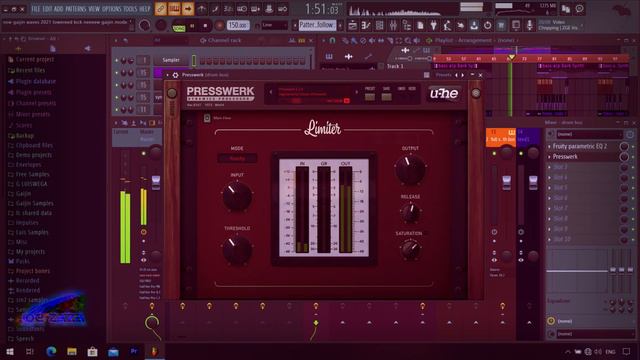Switch pattern/song mode toggle
The image size is (640, 360).
(x=179, y=27)
